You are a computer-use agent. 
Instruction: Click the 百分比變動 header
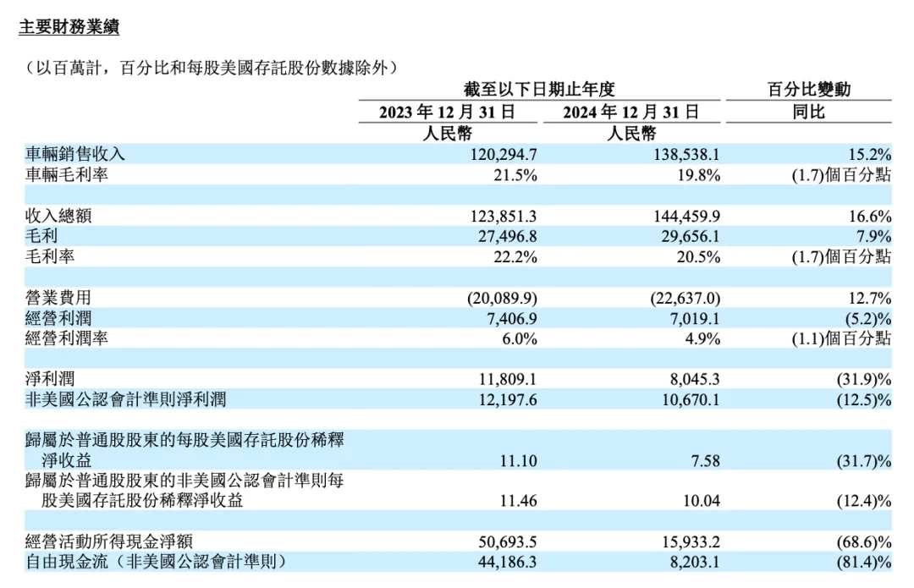[809, 89]
